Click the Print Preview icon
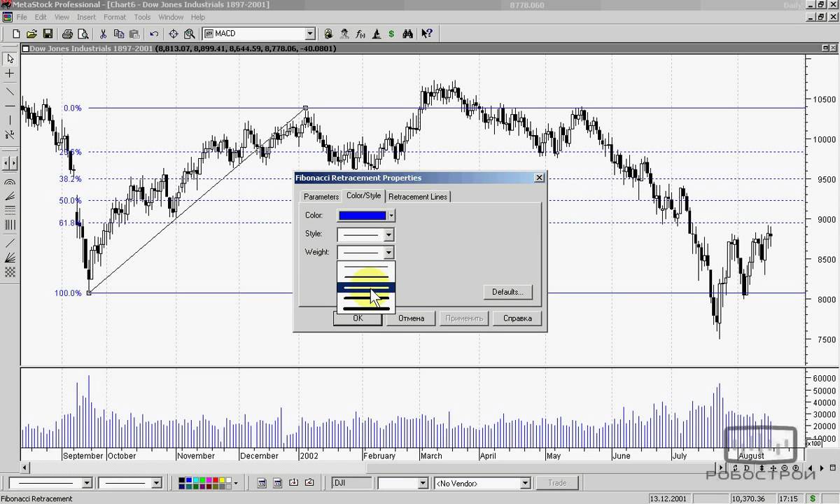This screenshot has height=504, width=840. point(83,34)
